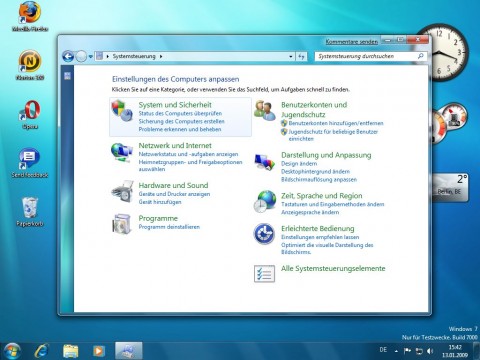
Task: Open System und Sicherheit heading
Action: click(x=175, y=105)
